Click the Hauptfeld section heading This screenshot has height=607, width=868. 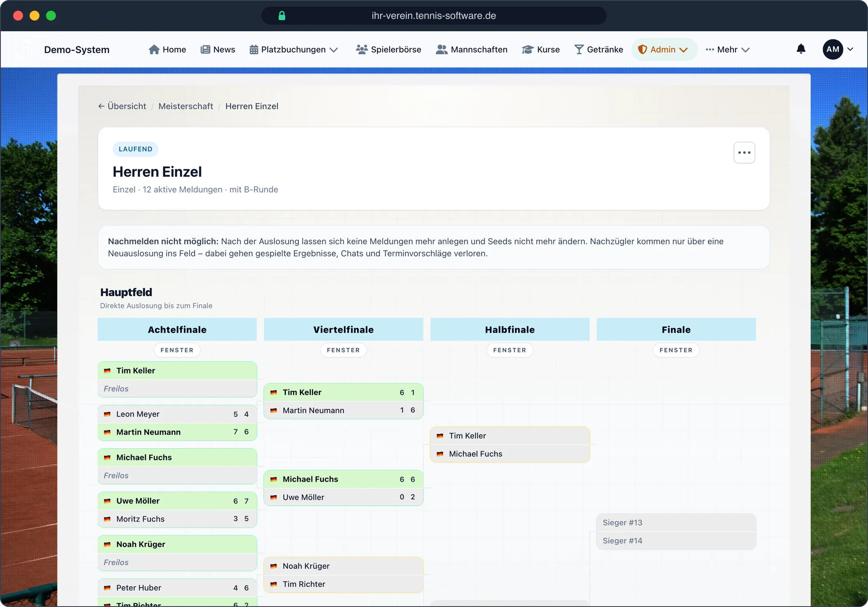click(126, 292)
